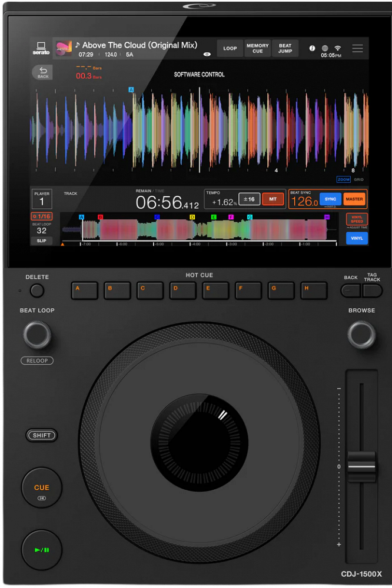Tap overview hot cue D marker
The image size is (392, 588).
[x=192, y=217]
